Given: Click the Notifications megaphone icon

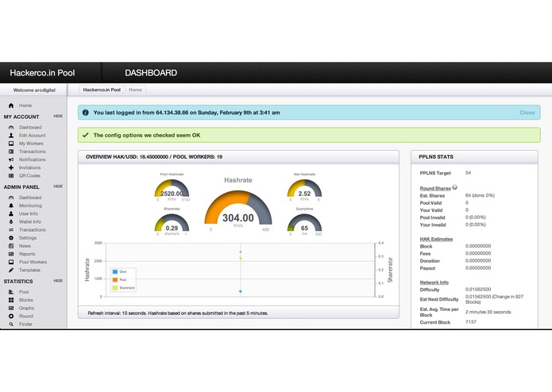Looking at the screenshot, I should (11, 159).
